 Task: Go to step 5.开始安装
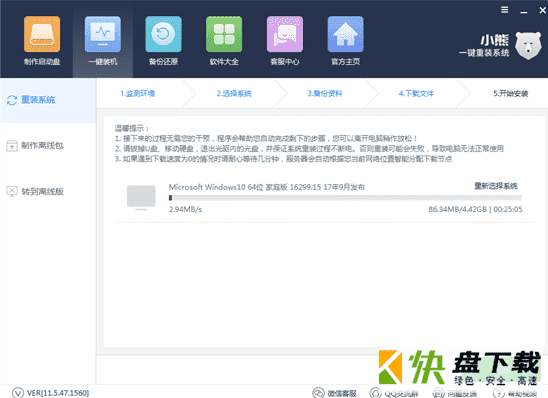[511, 93]
